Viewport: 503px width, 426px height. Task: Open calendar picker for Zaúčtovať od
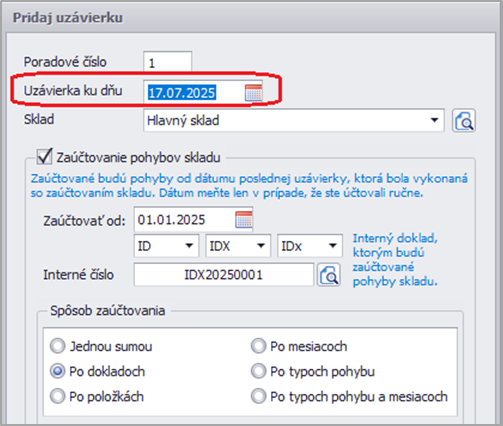coord(244,219)
